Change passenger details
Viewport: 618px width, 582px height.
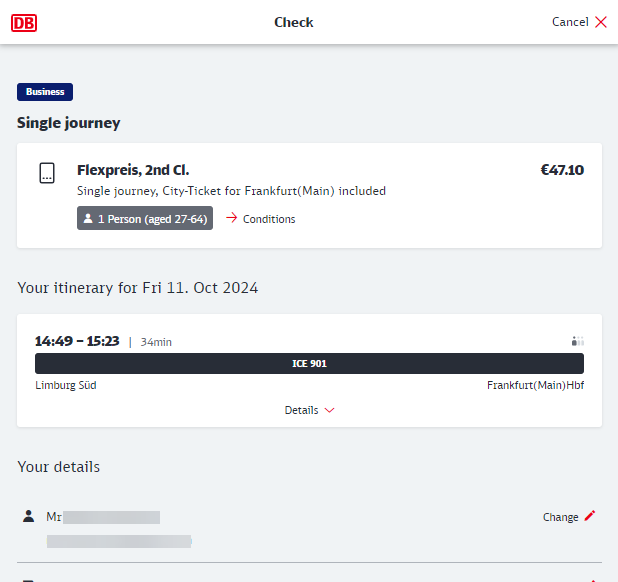coord(569,517)
